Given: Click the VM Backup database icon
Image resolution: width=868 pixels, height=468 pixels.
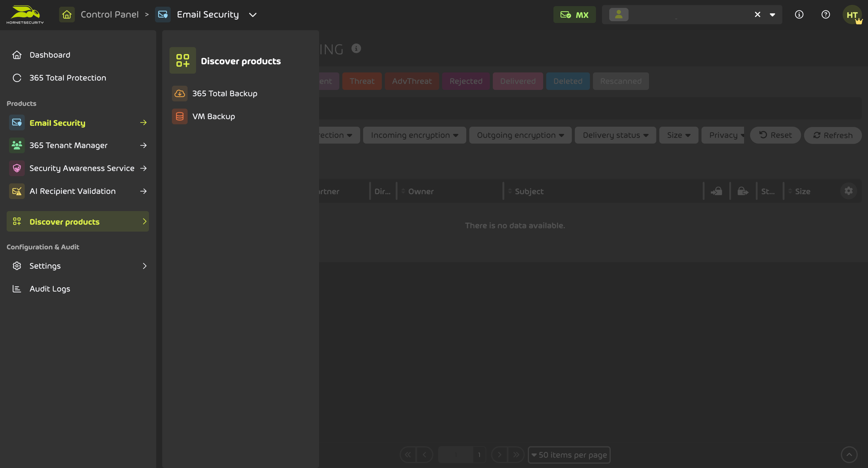Looking at the screenshot, I should (x=180, y=117).
